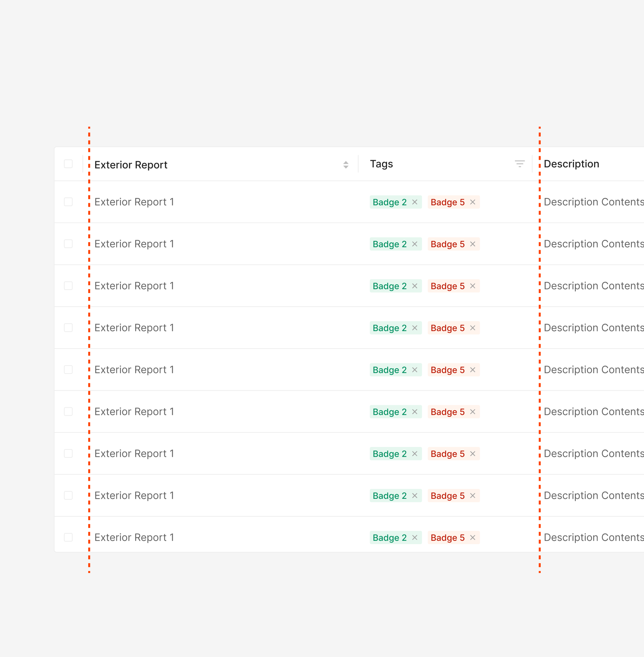Click the Badge 2 tag in the seventh row
644x657 pixels.
(389, 454)
